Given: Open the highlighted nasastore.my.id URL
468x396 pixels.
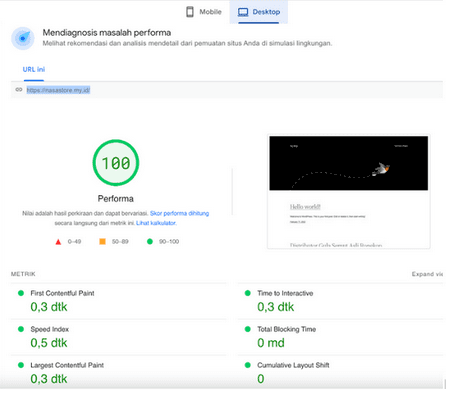Looking at the screenshot, I should point(58,90).
